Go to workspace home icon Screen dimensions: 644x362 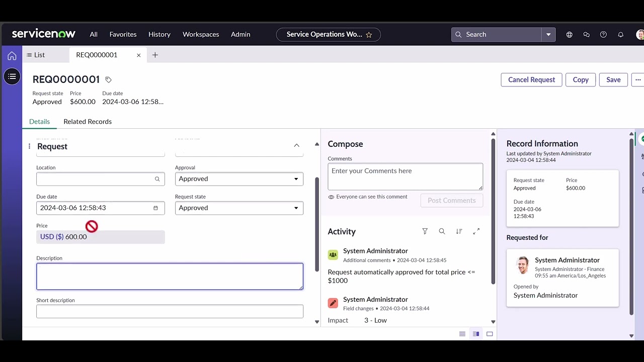tap(12, 56)
